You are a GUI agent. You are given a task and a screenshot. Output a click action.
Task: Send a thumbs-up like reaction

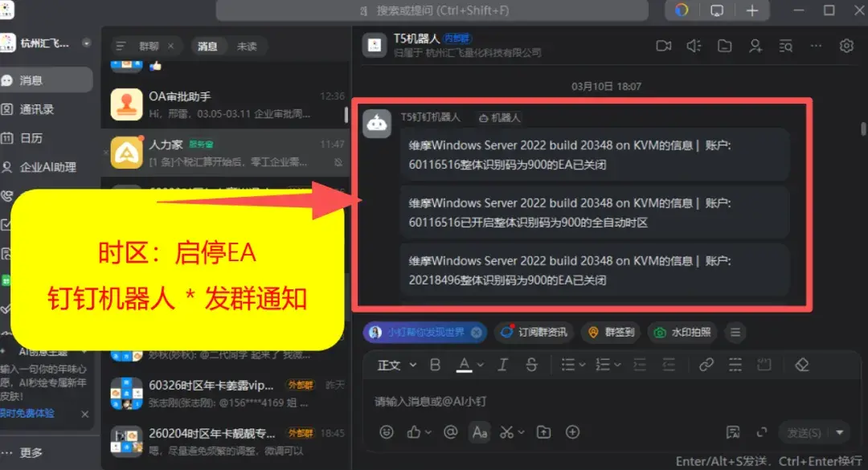(x=414, y=431)
